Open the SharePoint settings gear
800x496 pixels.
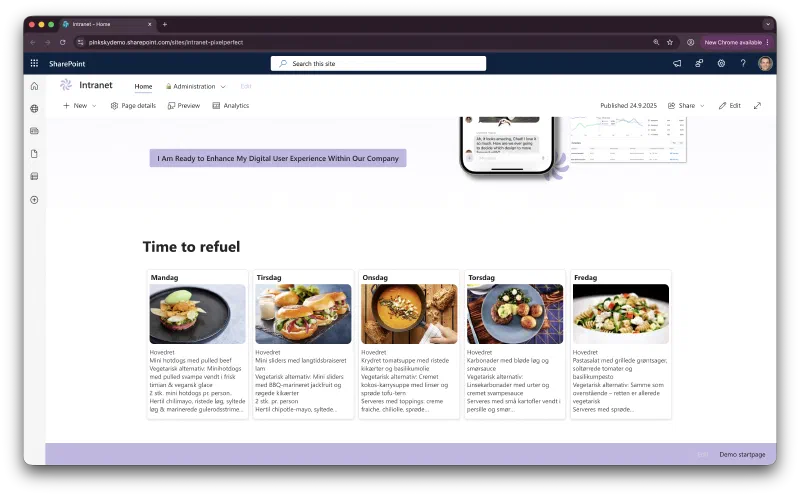point(721,63)
